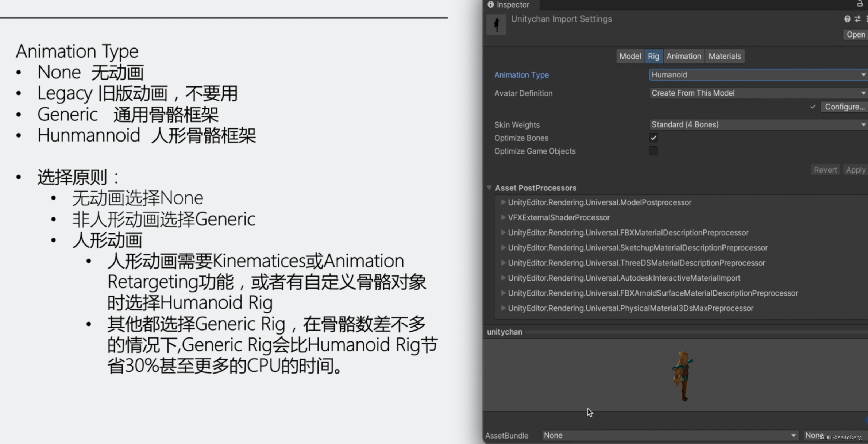Screen dimensions: 868x444
Task: Expand the VFXExternalShaderProcessor entry
Action: click(x=503, y=217)
